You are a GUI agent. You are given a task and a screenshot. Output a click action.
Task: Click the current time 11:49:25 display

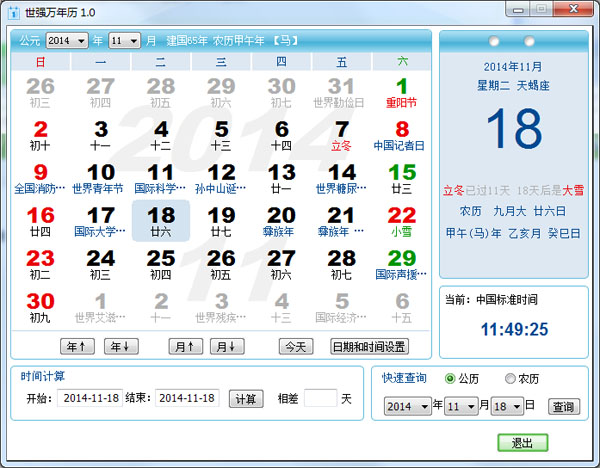point(514,329)
